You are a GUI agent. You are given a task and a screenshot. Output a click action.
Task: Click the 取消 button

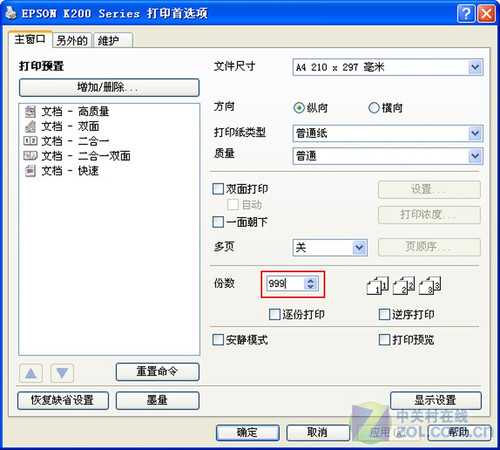[x=318, y=433]
